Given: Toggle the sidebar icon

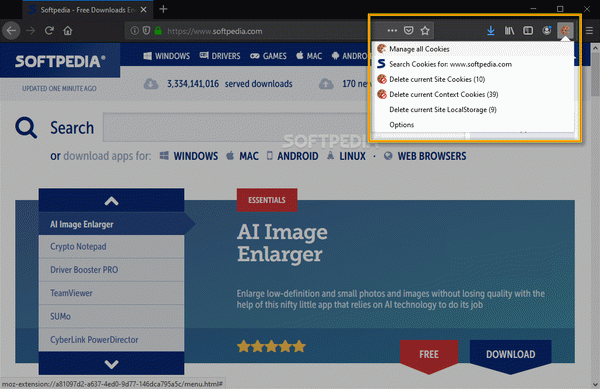Looking at the screenshot, I should tap(528, 31).
